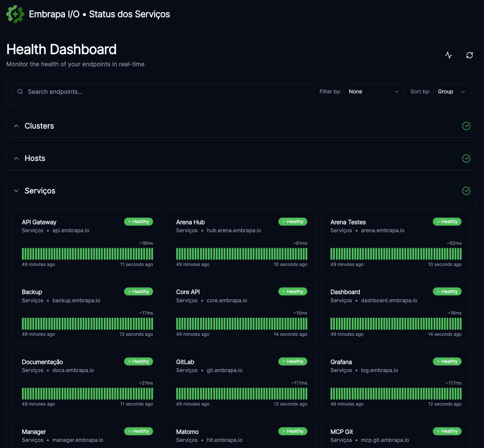484x448 pixels.
Task: Click the Core API endpoint name
Action: click(188, 292)
